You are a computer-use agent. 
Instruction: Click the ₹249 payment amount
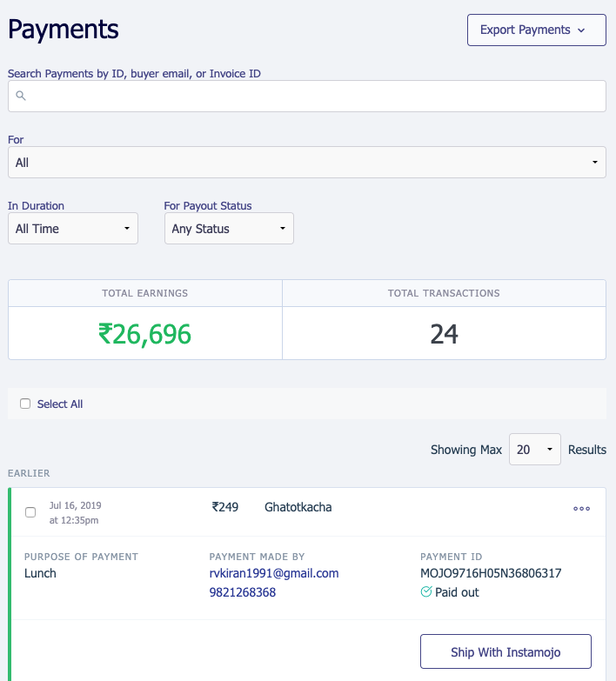pyautogui.click(x=225, y=507)
